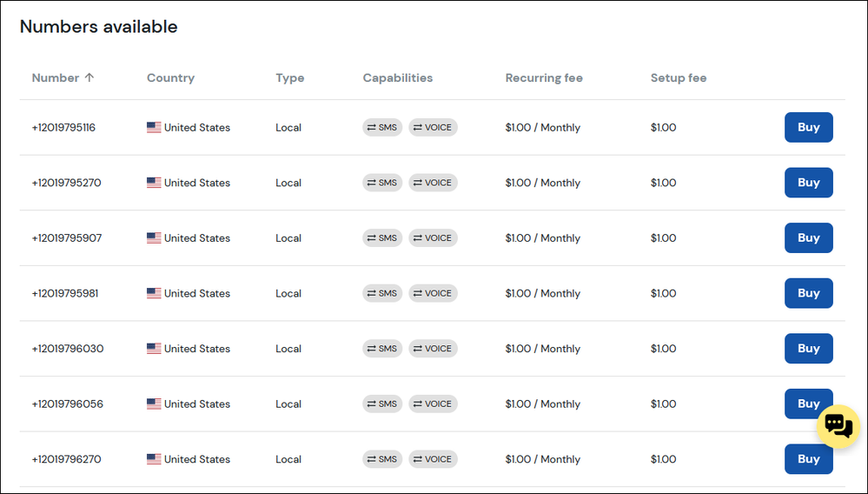This screenshot has width=868, height=494.
Task: Click recurring fee for +12019796030
Action: point(542,349)
